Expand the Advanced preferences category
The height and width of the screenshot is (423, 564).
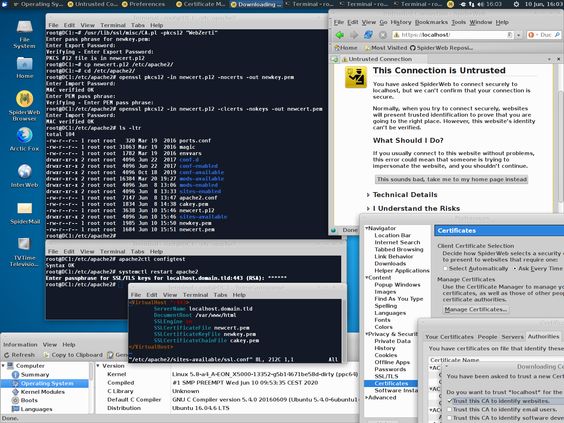coord(367,397)
